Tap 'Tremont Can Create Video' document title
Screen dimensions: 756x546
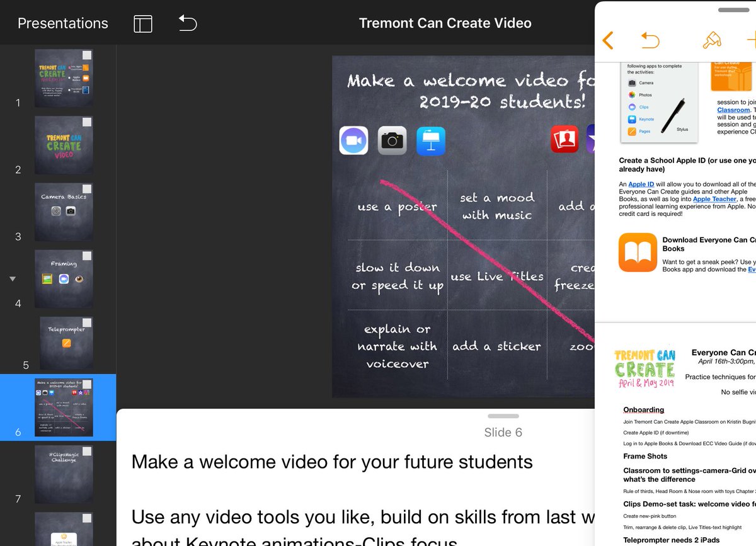point(445,23)
